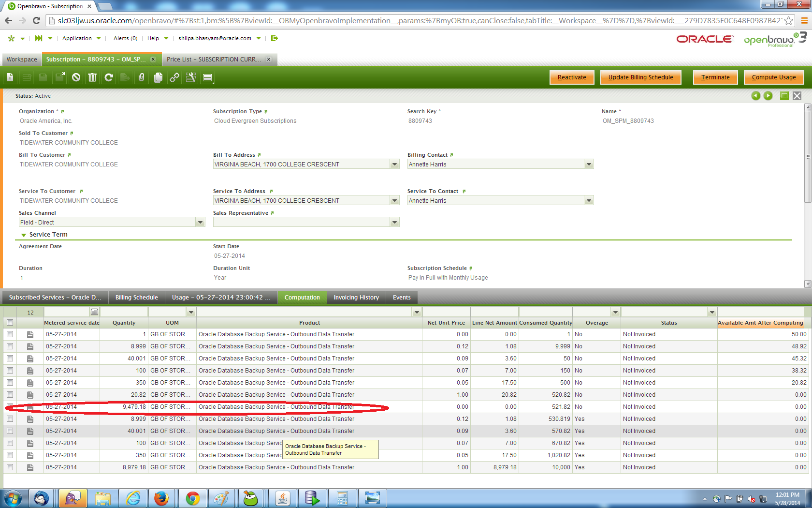Collapse the Service Term section

click(x=24, y=235)
